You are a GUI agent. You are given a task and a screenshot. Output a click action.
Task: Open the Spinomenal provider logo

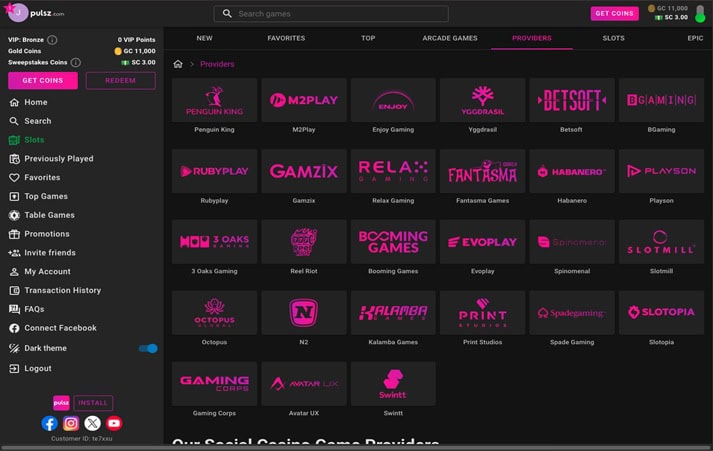572,242
